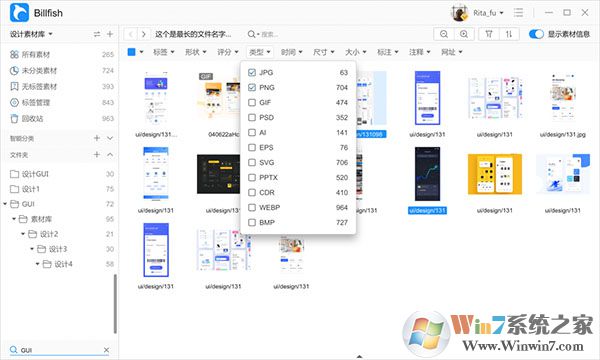600x360 pixels.
Task: Open the Rita_fu account dropdown
Action: pyautogui.click(x=488, y=13)
